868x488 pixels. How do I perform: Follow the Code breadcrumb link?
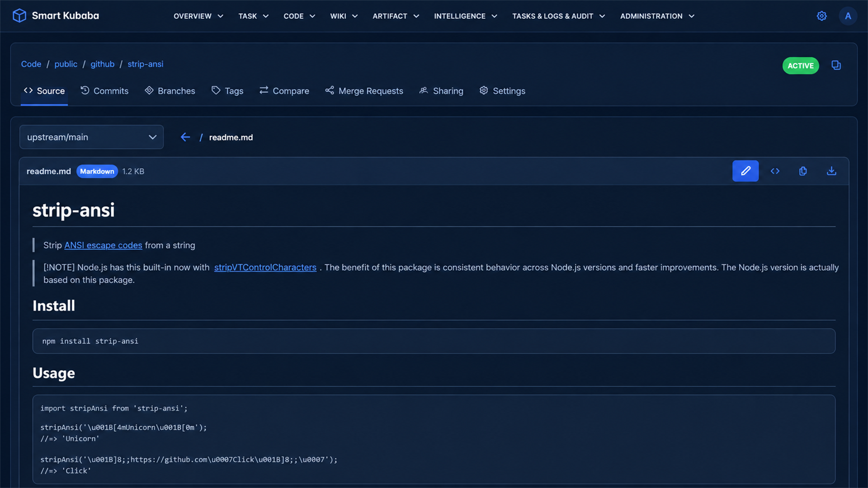click(31, 64)
